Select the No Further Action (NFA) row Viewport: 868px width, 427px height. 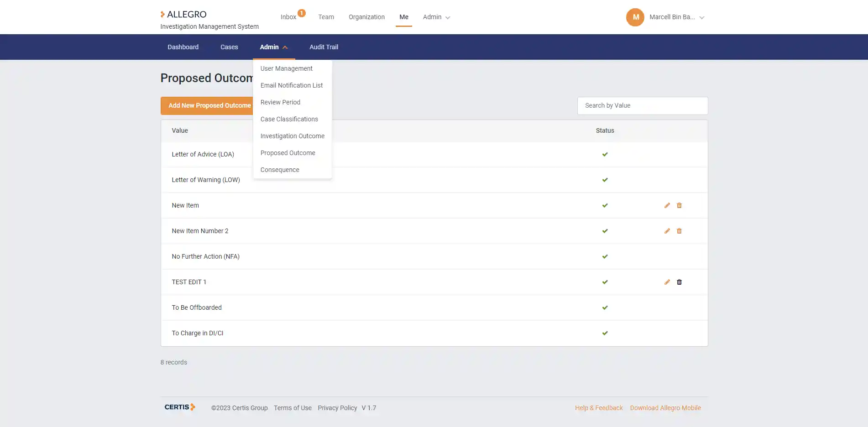[434, 256]
